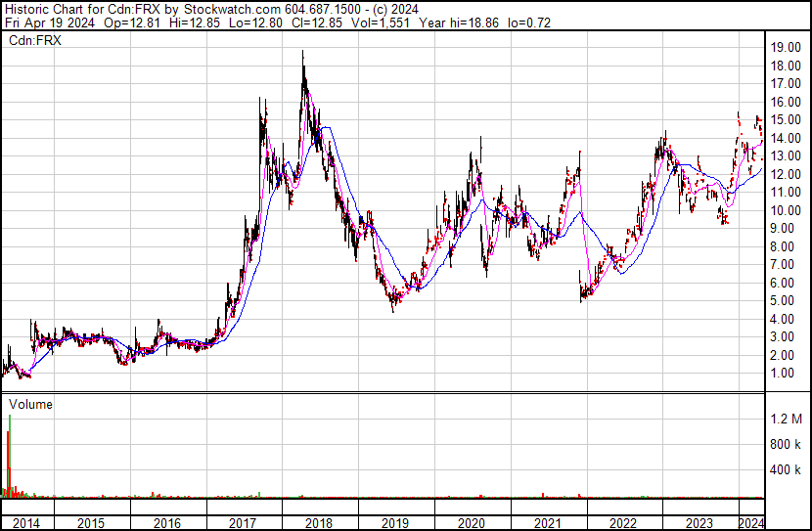The image size is (812, 531).
Task: Click the 2022 year label
Action: (x=623, y=523)
